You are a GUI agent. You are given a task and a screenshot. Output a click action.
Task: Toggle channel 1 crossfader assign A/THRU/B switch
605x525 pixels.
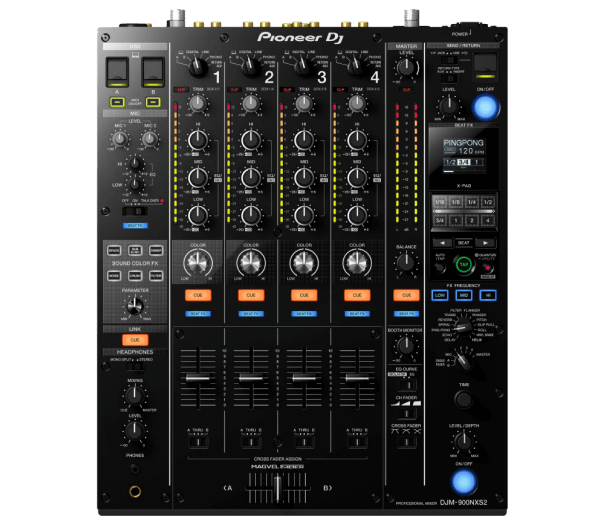click(198, 442)
